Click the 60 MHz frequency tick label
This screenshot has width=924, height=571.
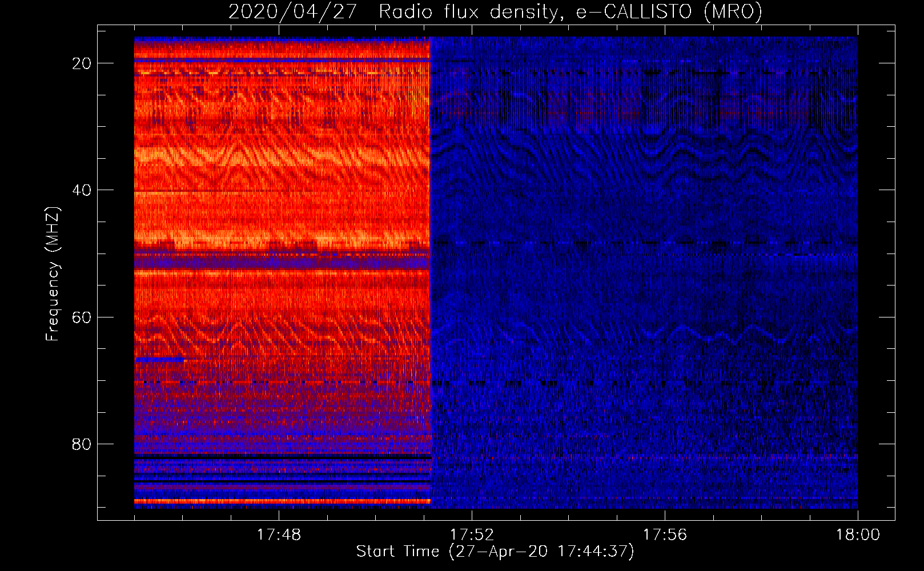click(x=82, y=317)
